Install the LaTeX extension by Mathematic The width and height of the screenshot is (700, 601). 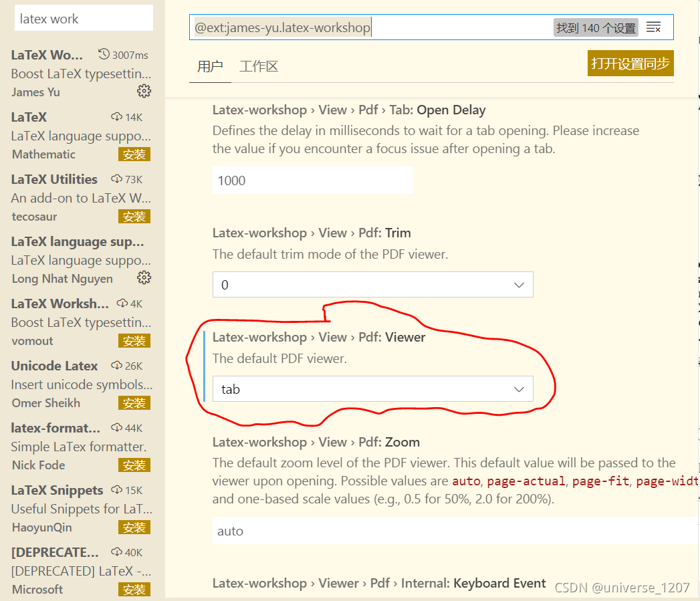[x=134, y=154]
